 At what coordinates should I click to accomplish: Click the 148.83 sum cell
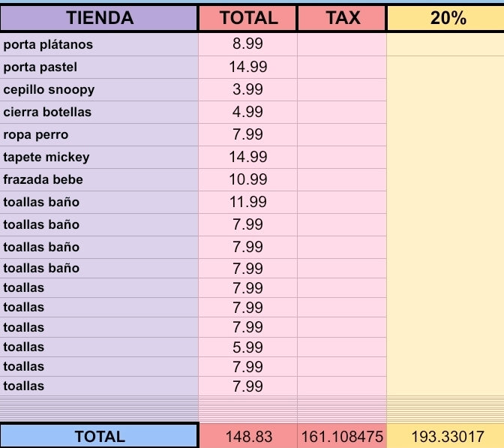point(247,436)
